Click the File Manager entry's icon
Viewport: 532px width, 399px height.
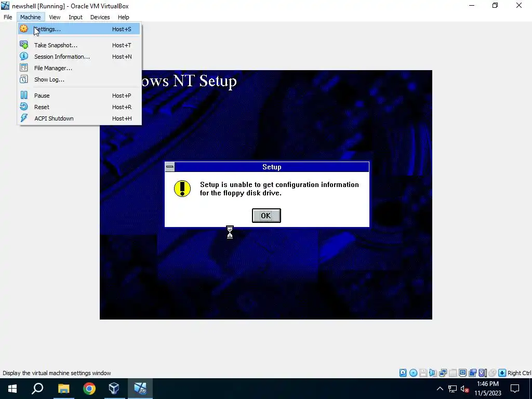24,68
